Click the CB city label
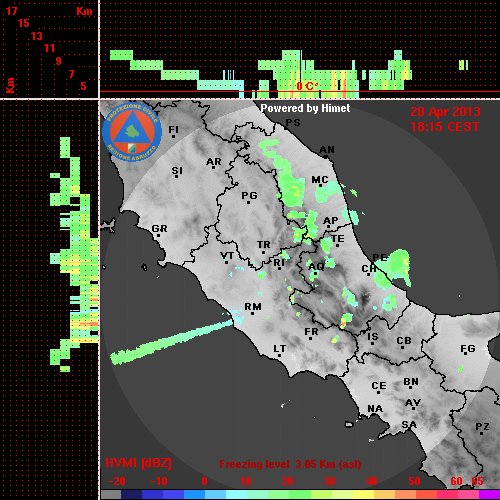The height and width of the screenshot is (500, 500). coord(404,341)
